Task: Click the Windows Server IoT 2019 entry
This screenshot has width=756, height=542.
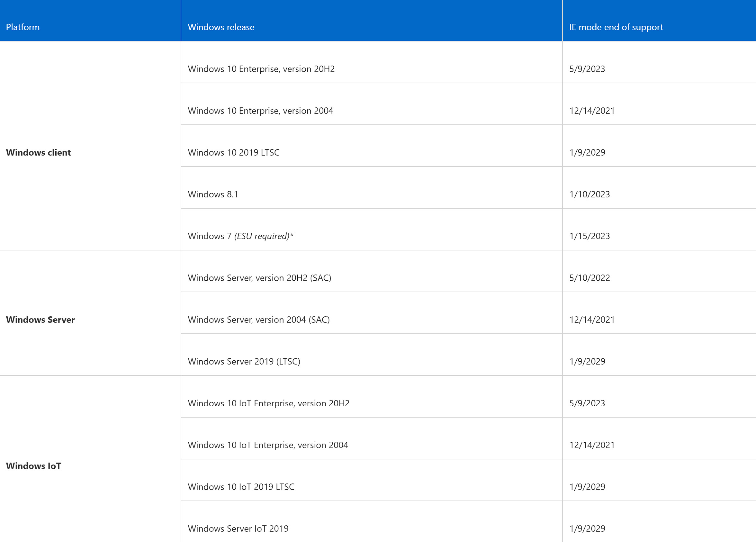Action: [x=238, y=528]
